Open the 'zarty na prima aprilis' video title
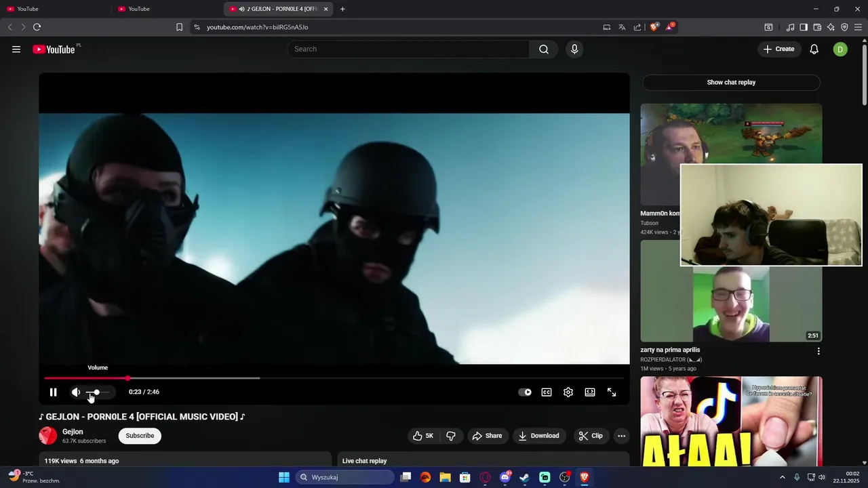Viewport: 868px width, 488px height. (670, 350)
